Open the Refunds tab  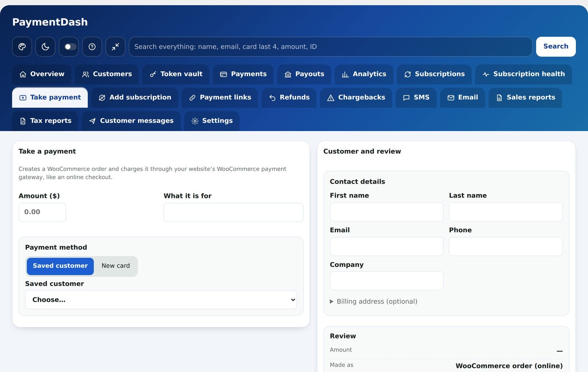(289, 98)
